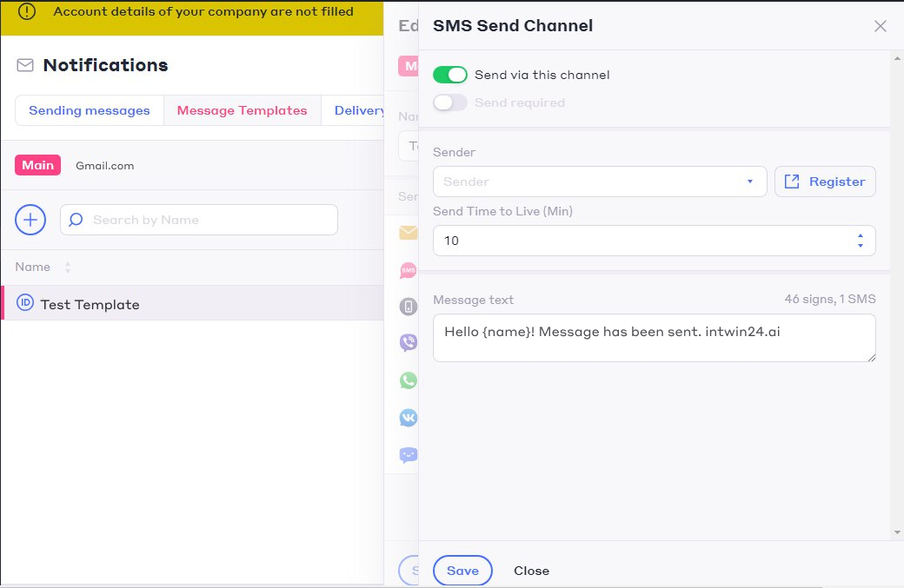Select the VK channel icon
Image resolution: width=904 pixels, height=588 pixels.
[x=408, y=418]
